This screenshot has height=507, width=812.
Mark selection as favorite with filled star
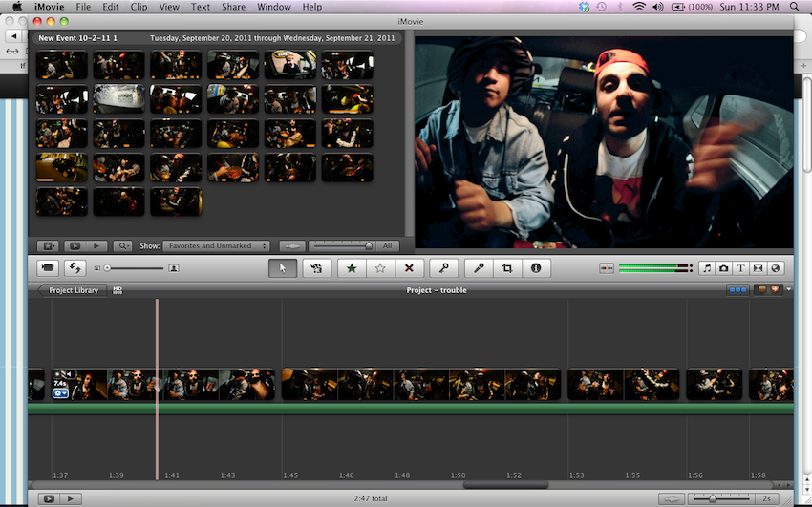coord(351,268)
